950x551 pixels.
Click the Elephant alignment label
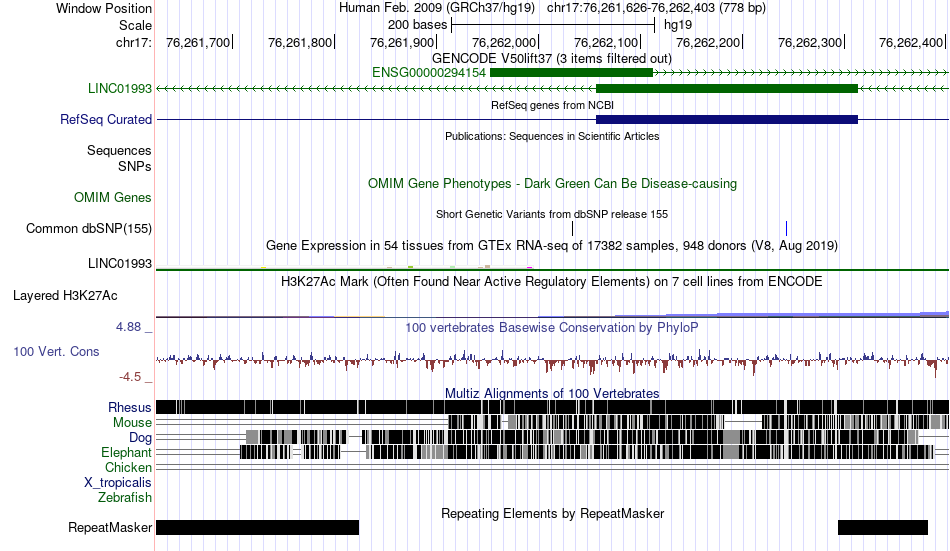(x=126, y=453)
